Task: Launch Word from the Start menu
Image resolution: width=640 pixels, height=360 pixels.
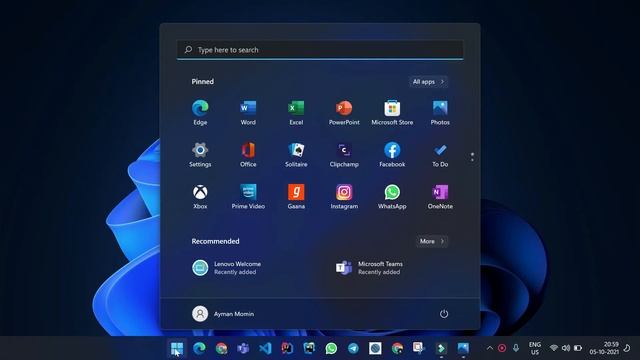Action: click(248, 112)
